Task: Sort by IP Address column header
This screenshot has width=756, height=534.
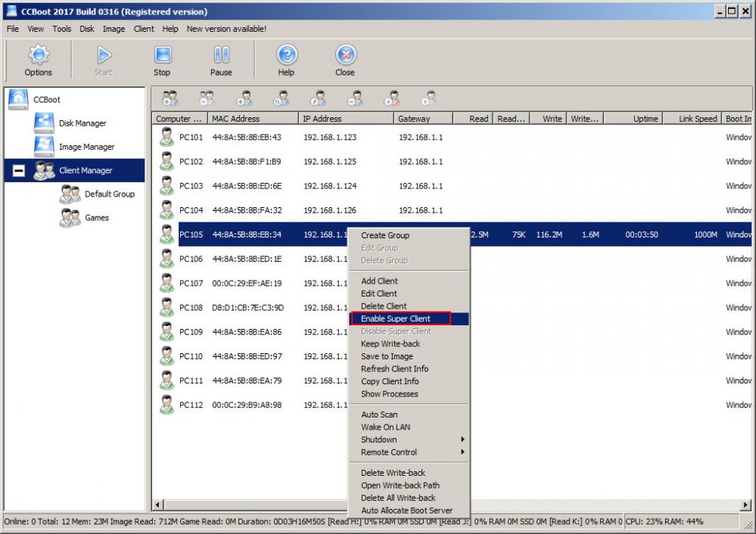Action: tap(346, 119)
